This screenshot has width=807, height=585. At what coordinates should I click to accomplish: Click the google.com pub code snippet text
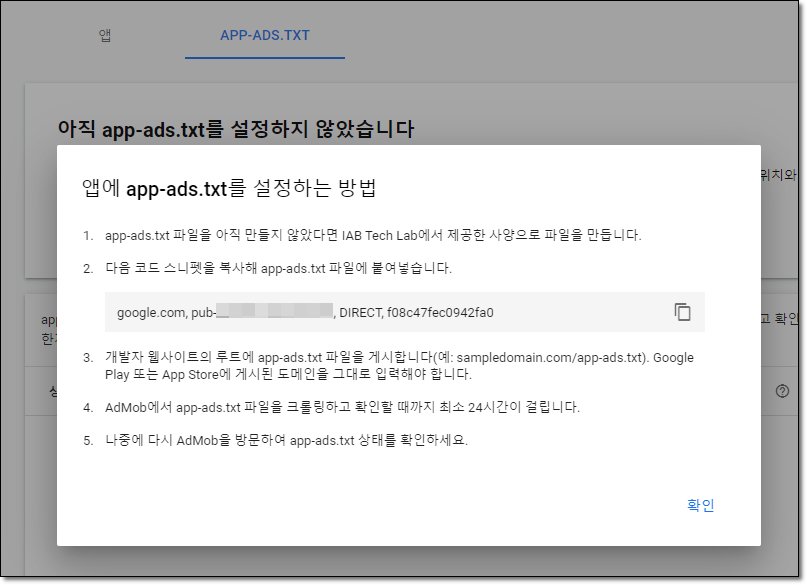pos(305,313)
